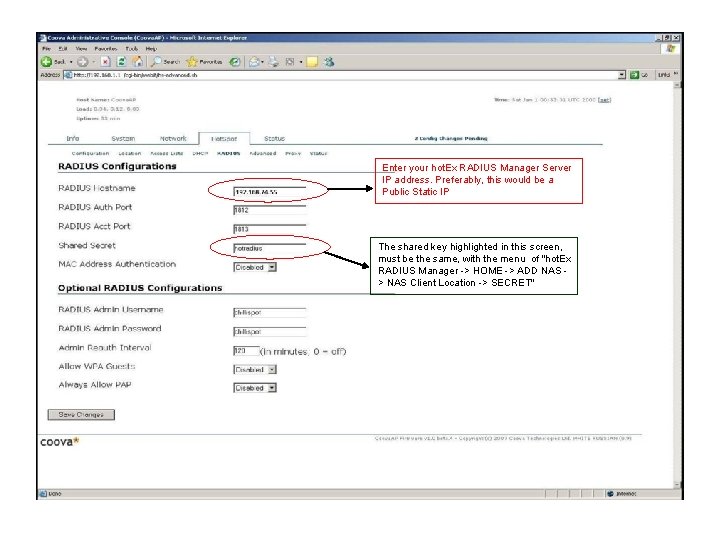The height and width of the screenshot is (540, 720).
Task: Click the Print toolbar icon
Action: [274, 62]
